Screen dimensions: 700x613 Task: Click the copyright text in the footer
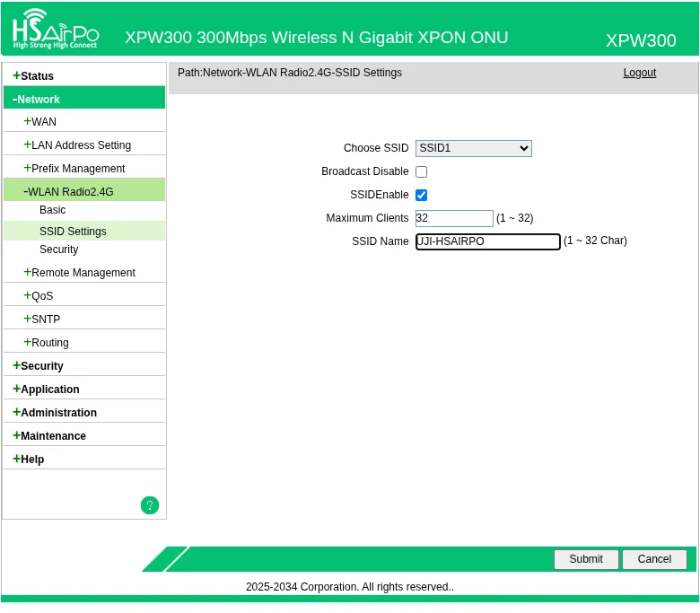pyautogui.click(x=350, y=587)
